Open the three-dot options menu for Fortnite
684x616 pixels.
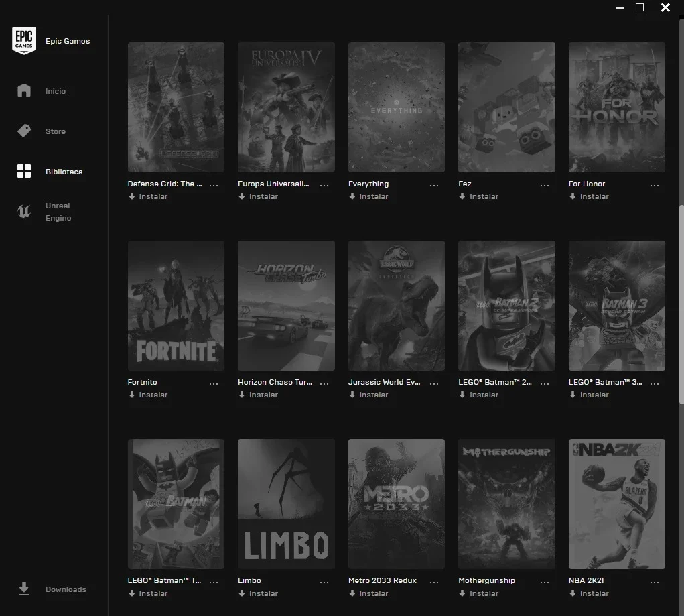click(214, 383)
